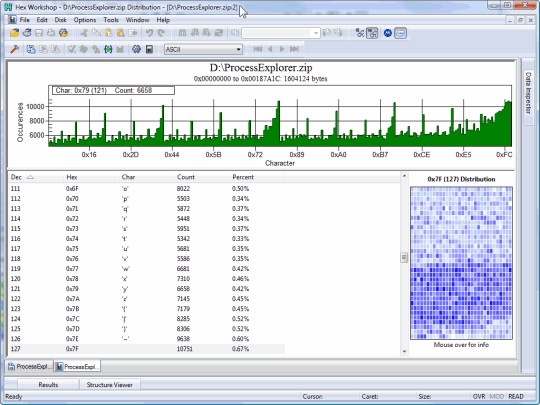
Task: Click the Copy icon in toolbar
Action: click(x=96, y=33)
